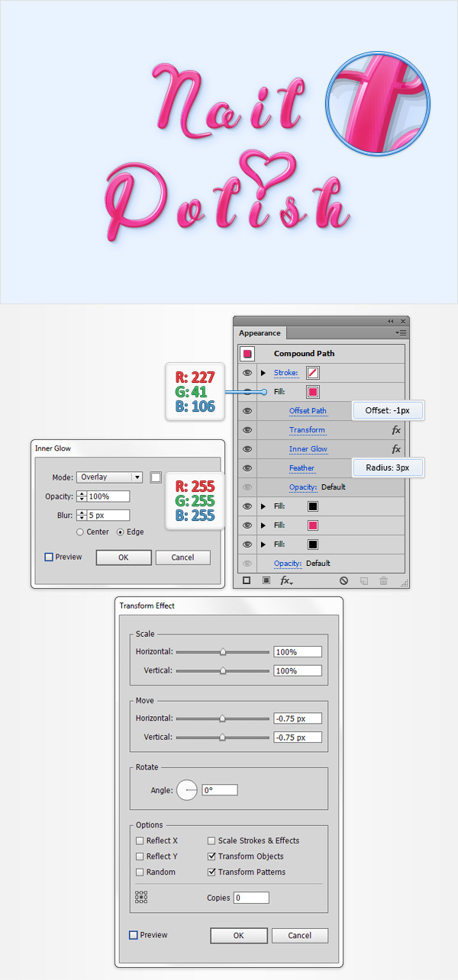Click Scale Vertical 100% field

point(298,671)
